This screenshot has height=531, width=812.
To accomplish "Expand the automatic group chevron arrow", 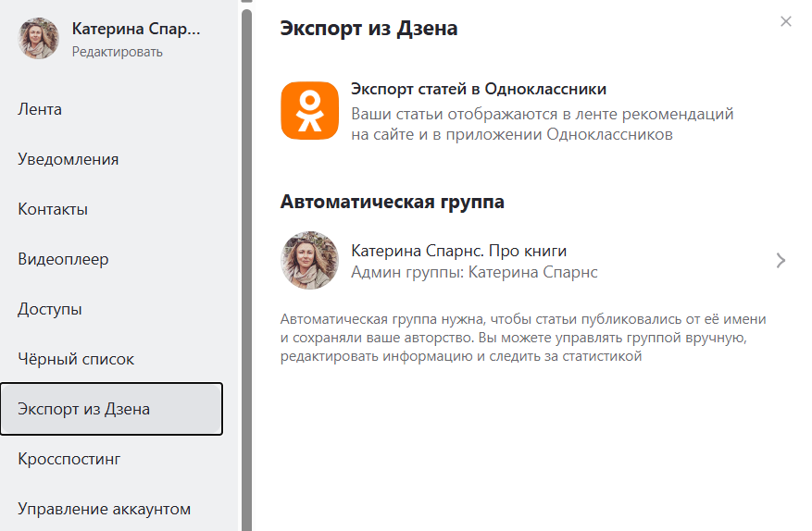I will click(x=781, y=260).
